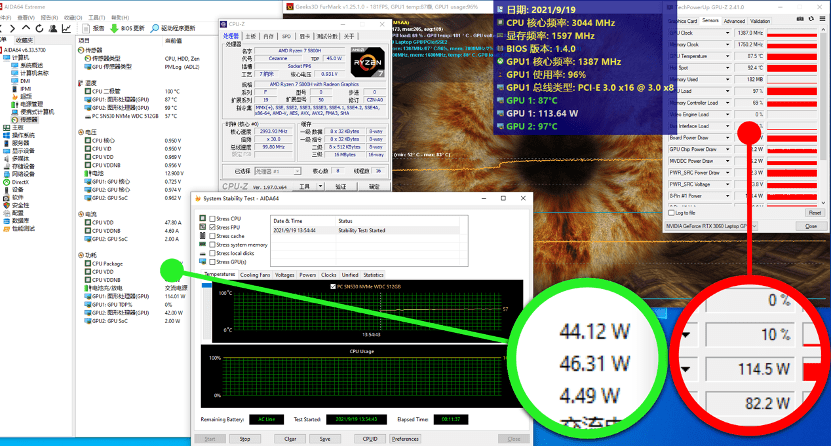
Task: Enable Stress GPU(s) checkbox
Action: [x=212, y=262]
